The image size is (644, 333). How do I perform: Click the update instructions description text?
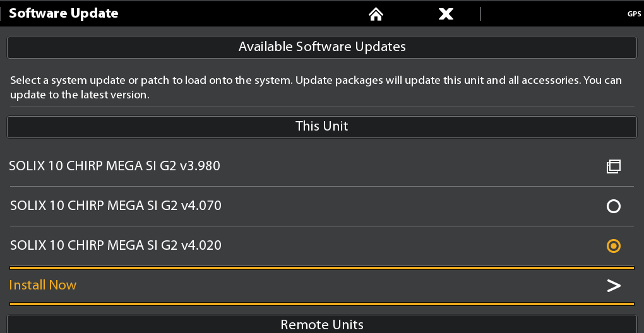pyautogui.click(x=316, y=88)
